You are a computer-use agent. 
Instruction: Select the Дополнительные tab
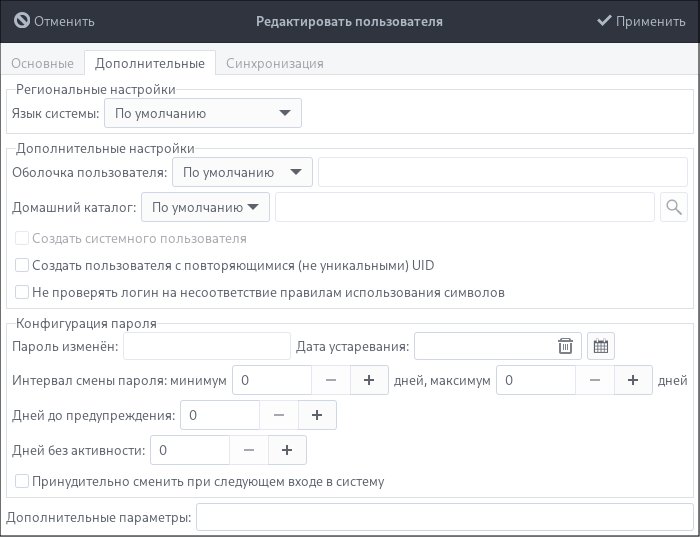150,63
